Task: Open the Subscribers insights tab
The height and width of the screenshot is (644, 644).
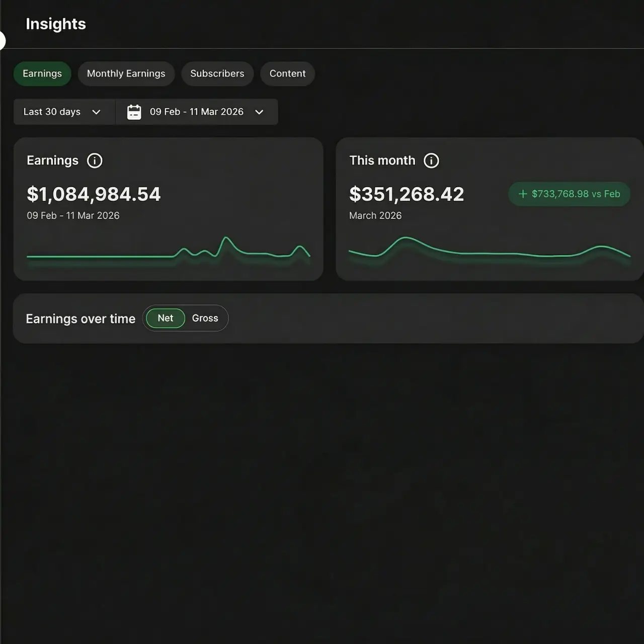Action: tap(217, 73)
